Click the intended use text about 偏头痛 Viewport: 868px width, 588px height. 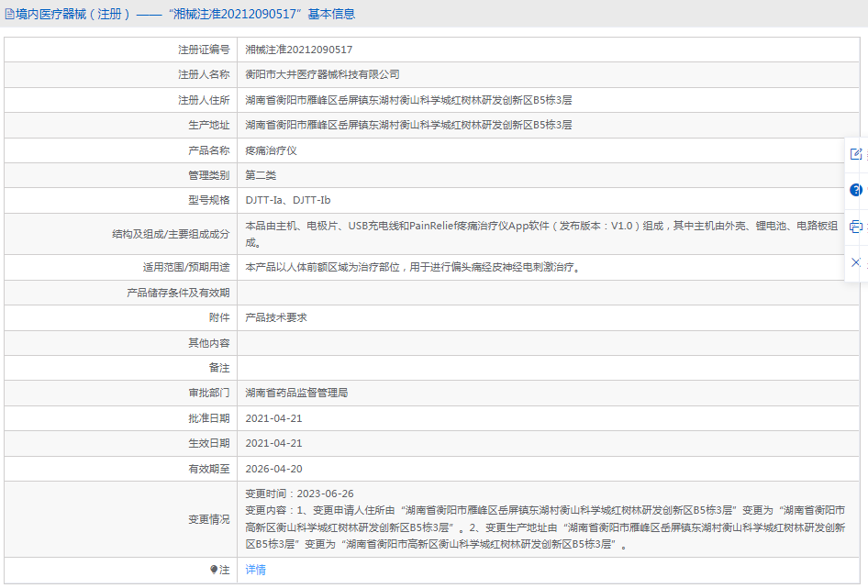pos(413,268)
